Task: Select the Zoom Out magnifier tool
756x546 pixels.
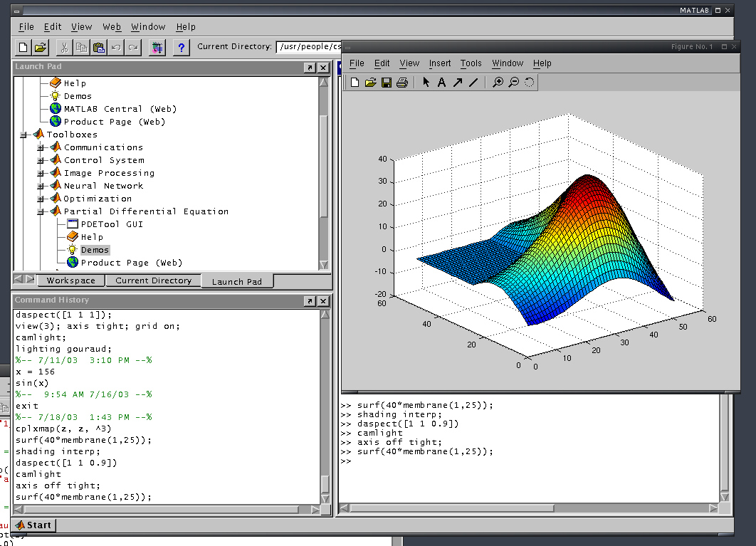Action: [513, 83]
